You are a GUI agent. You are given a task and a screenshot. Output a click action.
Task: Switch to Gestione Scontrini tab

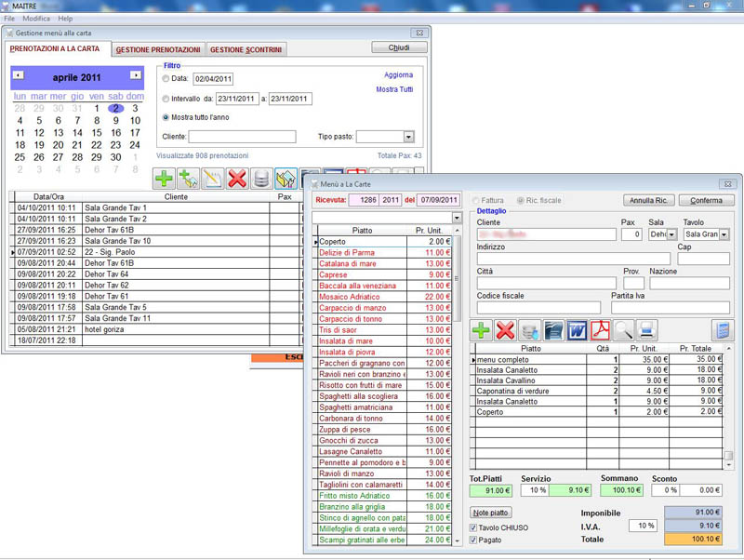246,49
